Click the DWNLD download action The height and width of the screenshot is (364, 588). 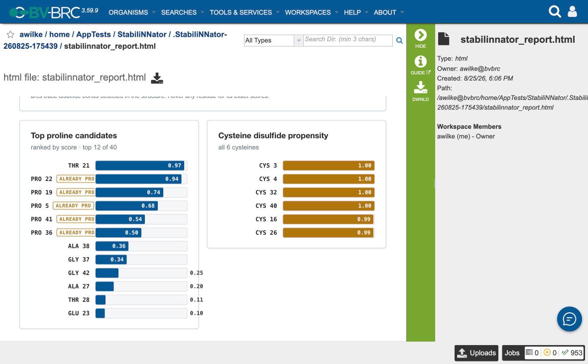pyautogui.click(x=420, y=91)
